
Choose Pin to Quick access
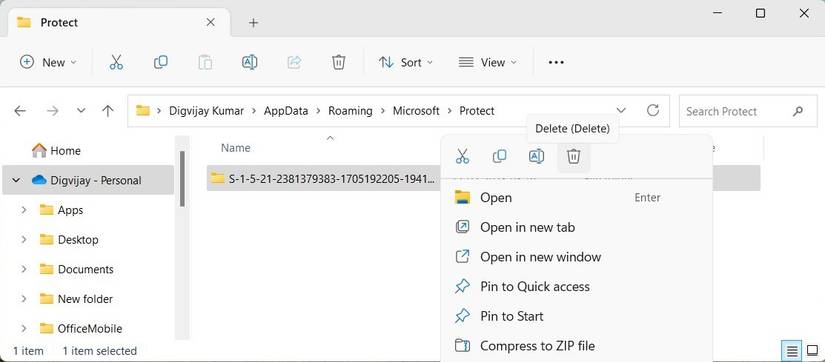pos(577,287)
